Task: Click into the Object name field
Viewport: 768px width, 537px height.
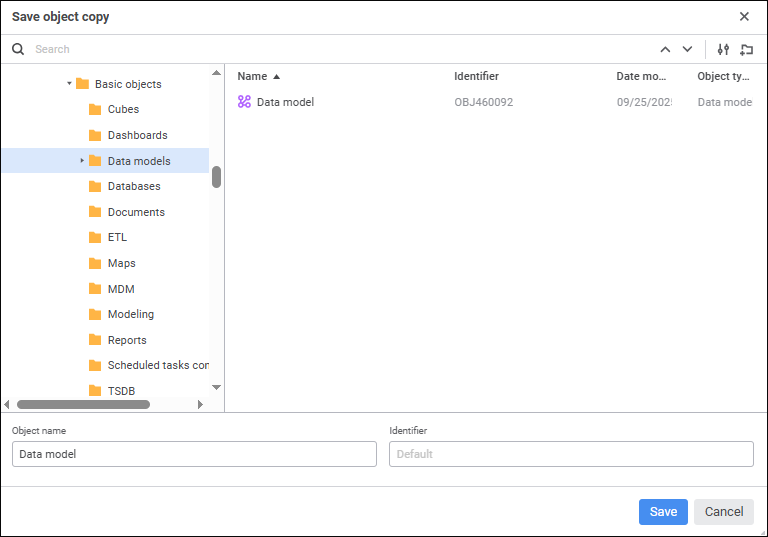Action: click(194, 454)
